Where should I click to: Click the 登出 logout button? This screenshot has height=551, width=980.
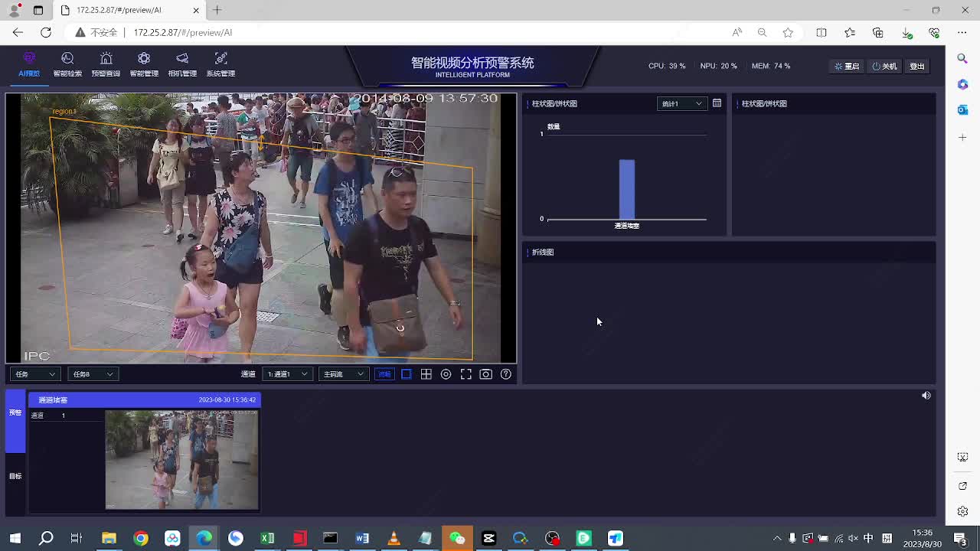point(916,67)
